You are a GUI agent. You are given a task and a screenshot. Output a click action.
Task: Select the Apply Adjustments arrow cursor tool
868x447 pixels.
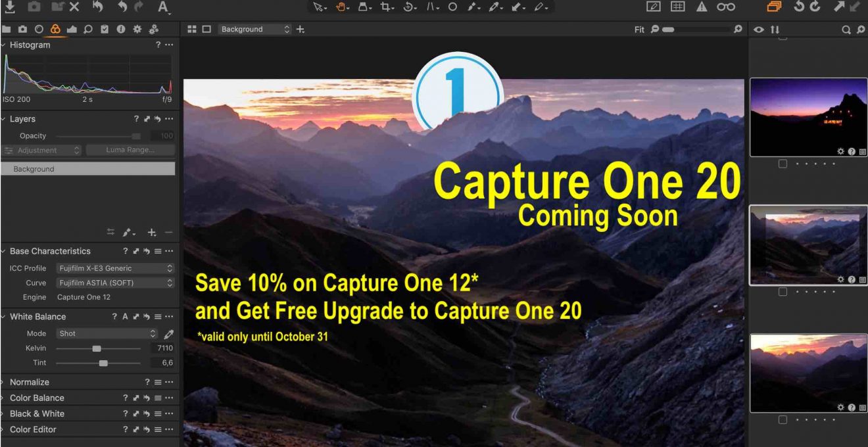tap(518, 7)
